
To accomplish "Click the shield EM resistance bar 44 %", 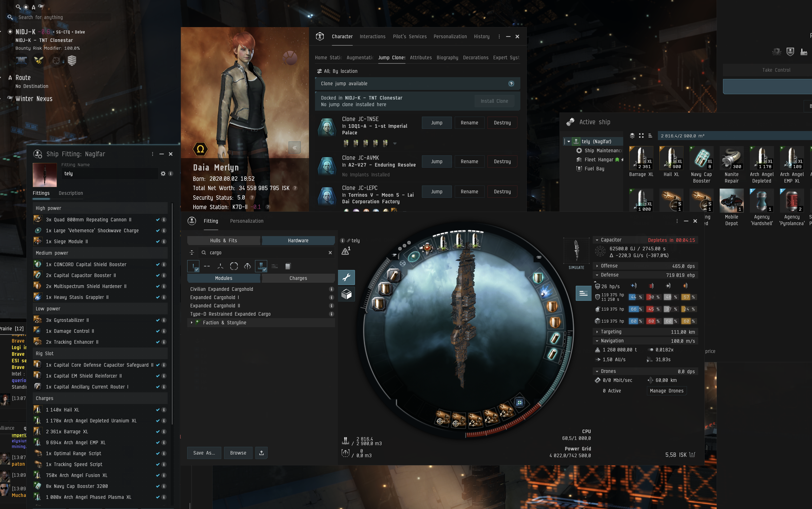I will (x=636, y=297).
